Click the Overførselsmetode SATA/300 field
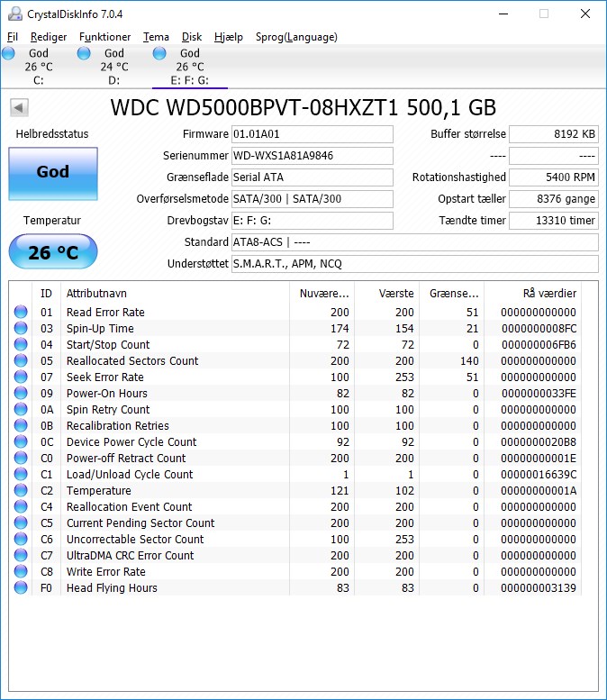The image size is (607, 700). pyautogui.click(x=313, y=199)
